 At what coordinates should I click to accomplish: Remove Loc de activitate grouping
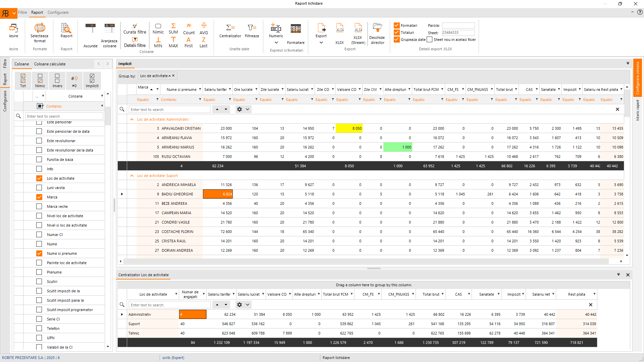pos(173,76)
